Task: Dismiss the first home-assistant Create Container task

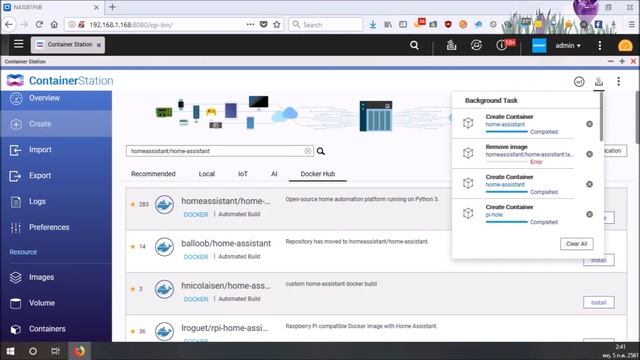Action: tap(589, 124)
